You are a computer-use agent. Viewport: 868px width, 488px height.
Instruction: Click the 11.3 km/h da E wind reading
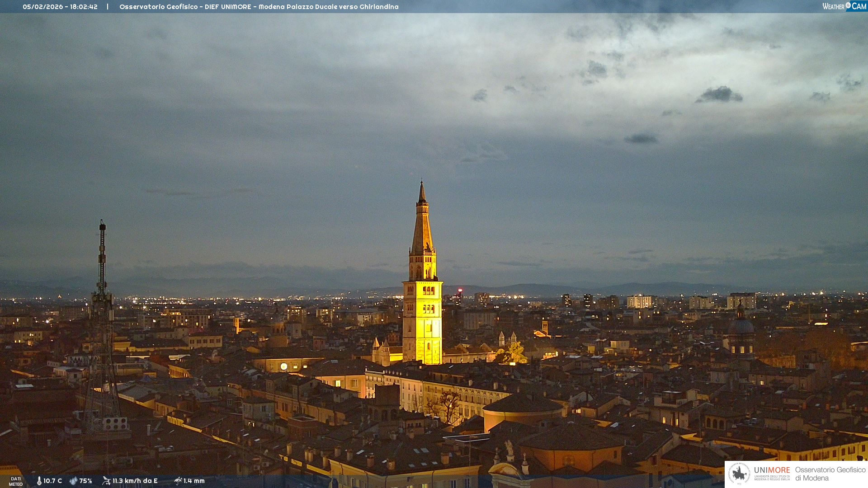[135, 481]
